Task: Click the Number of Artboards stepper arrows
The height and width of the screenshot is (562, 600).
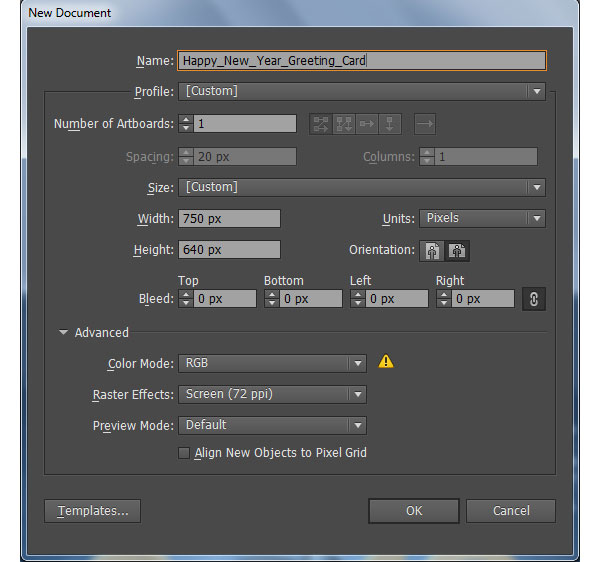Action: [186, 124]
